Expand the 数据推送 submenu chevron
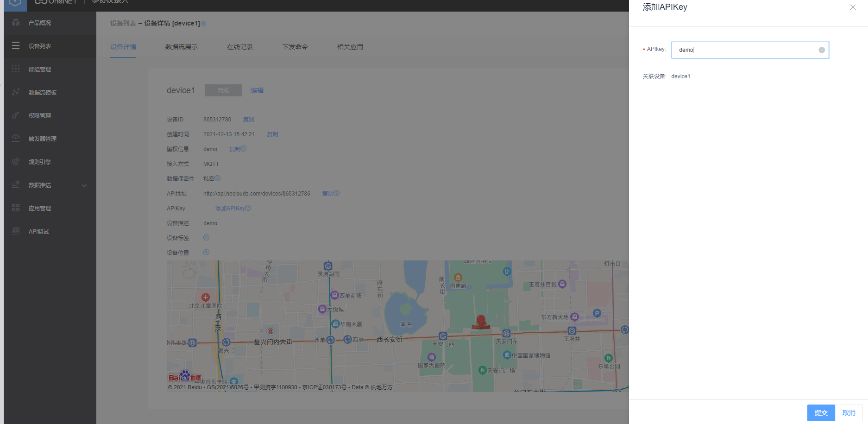 tap(84, 185)
